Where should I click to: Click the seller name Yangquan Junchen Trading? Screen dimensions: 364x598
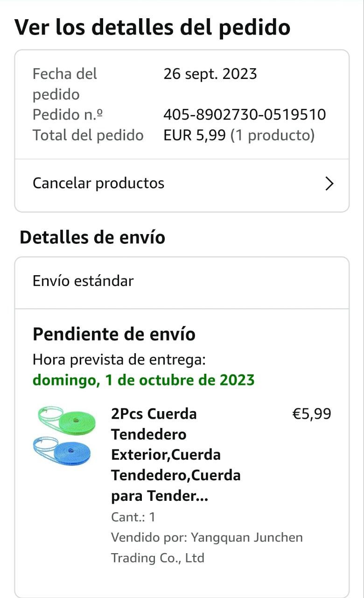(206, 547)
